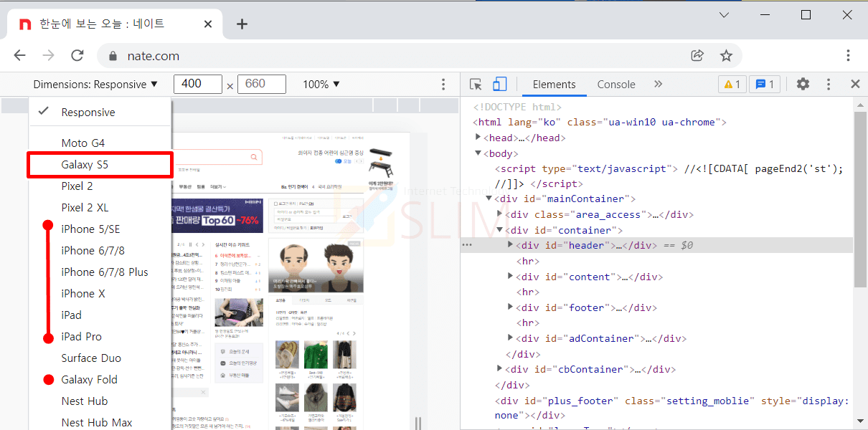Select iPhone 6/7/8 Plus device
The image size is (868, 430).
point(100,272)
